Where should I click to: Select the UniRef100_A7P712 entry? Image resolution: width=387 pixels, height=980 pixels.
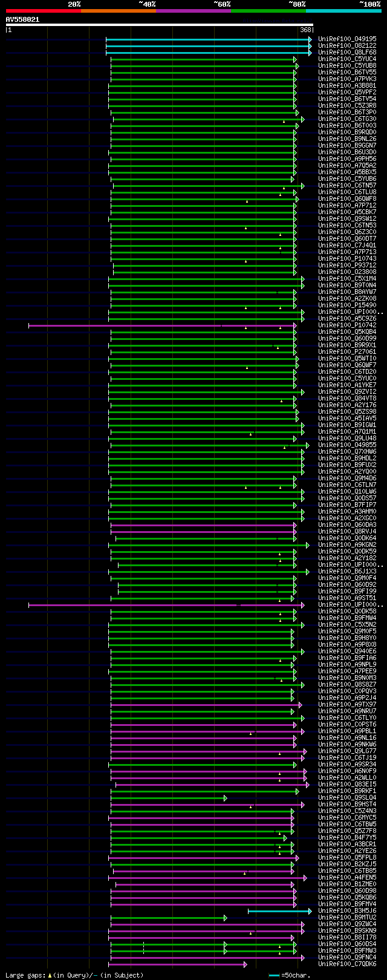pyautogui.click(x=347, y=206)
